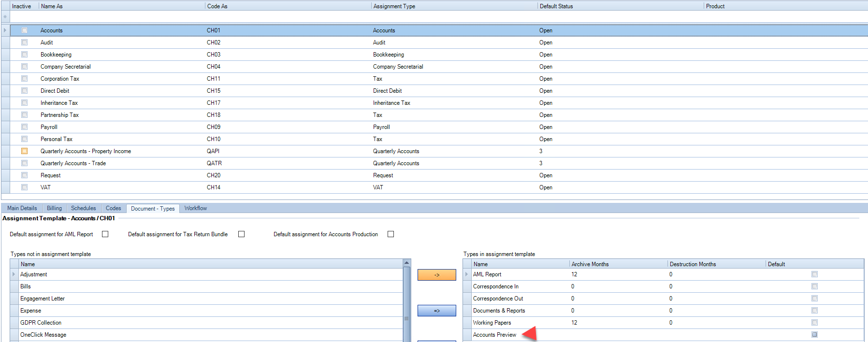The image size is (868, 342).
Task: Select Accounts Preview template type
Action: coord(494,335)
